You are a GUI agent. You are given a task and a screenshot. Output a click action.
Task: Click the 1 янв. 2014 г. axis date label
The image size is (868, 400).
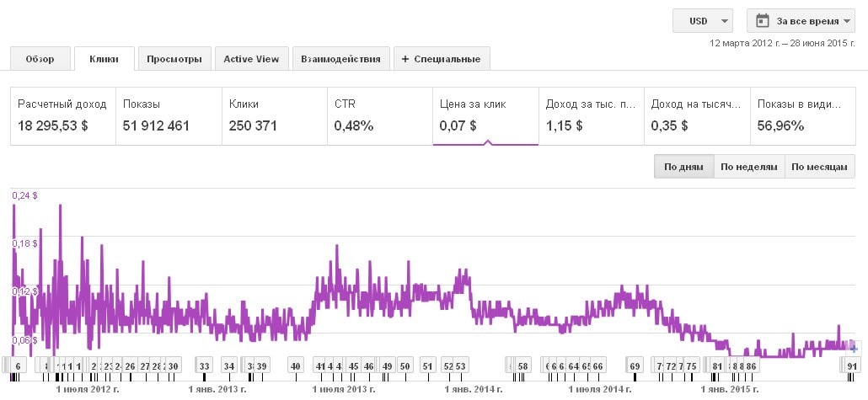472,390
